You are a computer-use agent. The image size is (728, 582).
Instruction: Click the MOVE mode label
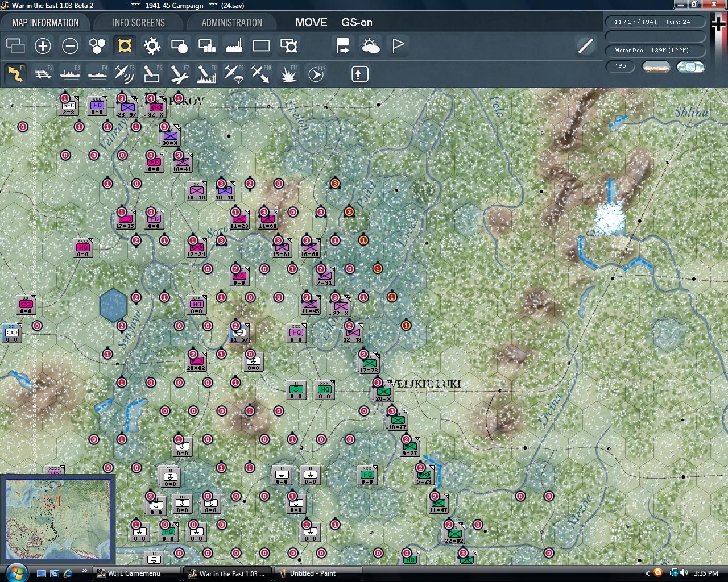pyautogui.click(x=311, y=23)
